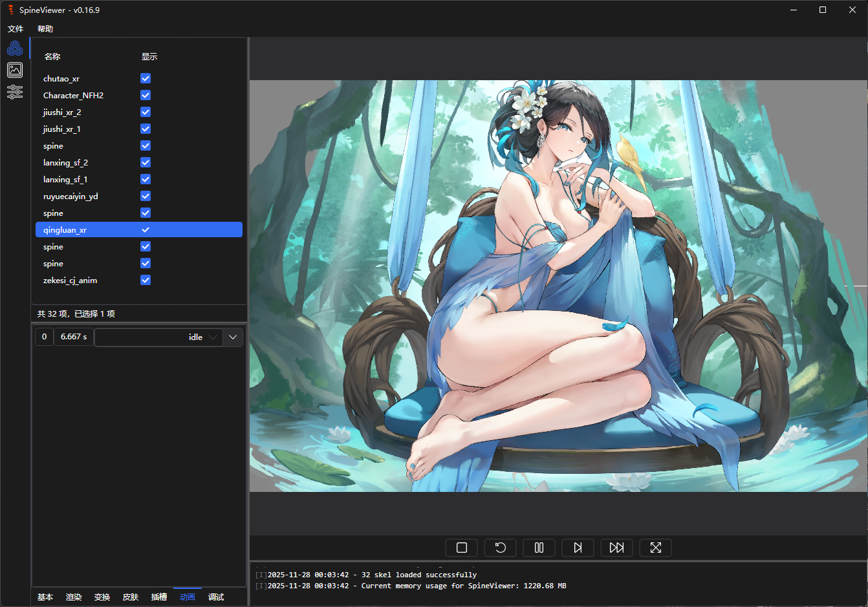
Task: Click the 6.667 s duration field
Action: tap(74, 337)
